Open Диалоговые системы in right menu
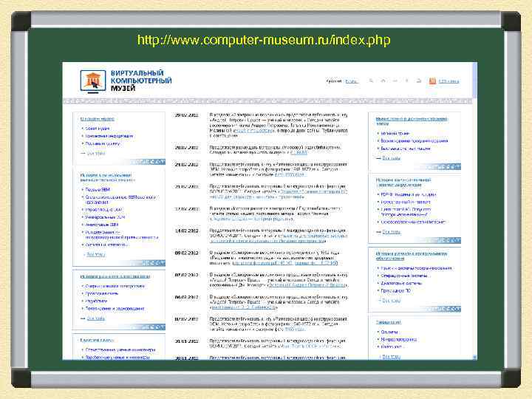Image resolution: width=532 pixels, height=399 pixels. click(x=401, y=283)
